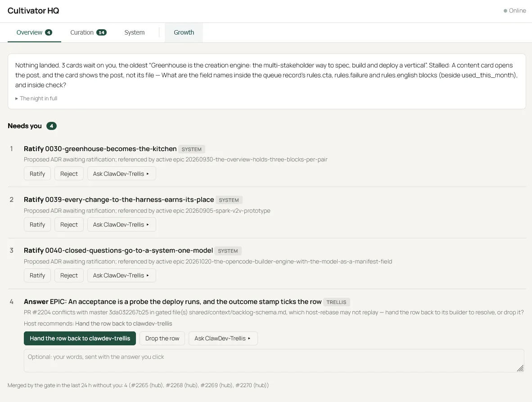Ratify 0030-greenhouse-becomes-the-kitchen
The image size is (532, 402).
click(37, 174)
